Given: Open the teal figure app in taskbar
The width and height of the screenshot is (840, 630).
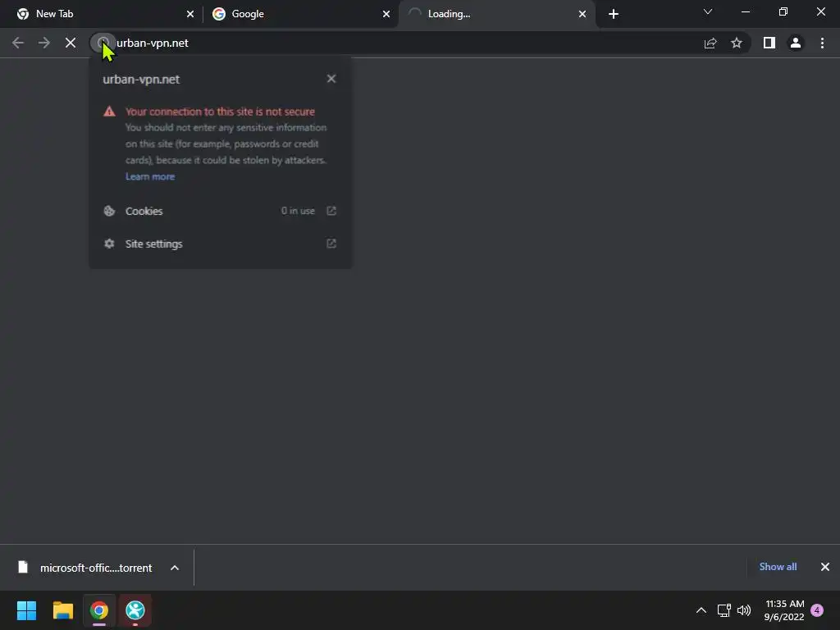Looking at the screenshot, I should [135, 610].
